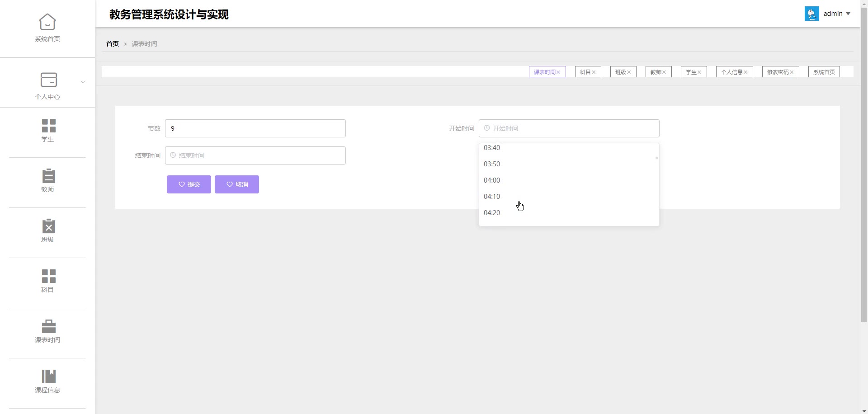This screenshot has height=414, width=868.
Task: Click clock icon in 结束时间 field
Action: [x=173, y=155]
